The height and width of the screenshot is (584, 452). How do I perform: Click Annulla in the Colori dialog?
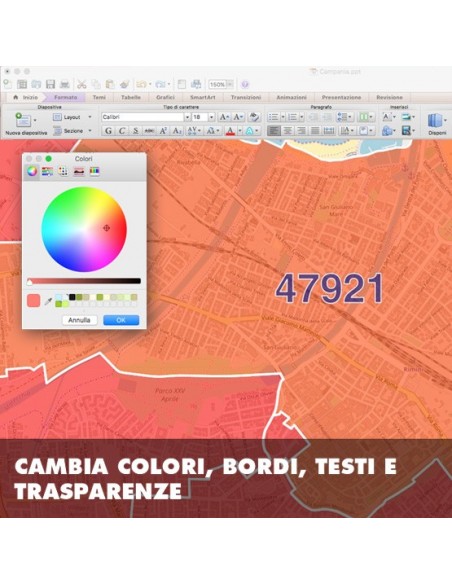point(79,320)
